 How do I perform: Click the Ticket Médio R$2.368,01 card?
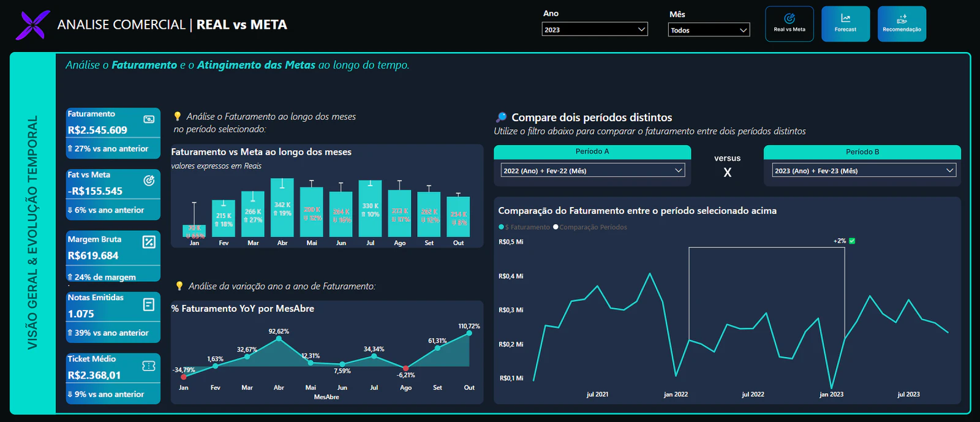point(113,379)
